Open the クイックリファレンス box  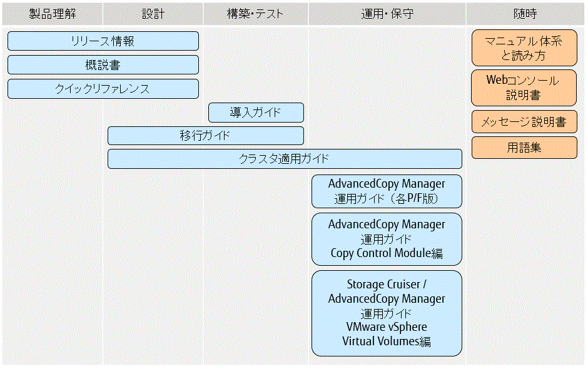pyautogui.click(x=103, y=89)
